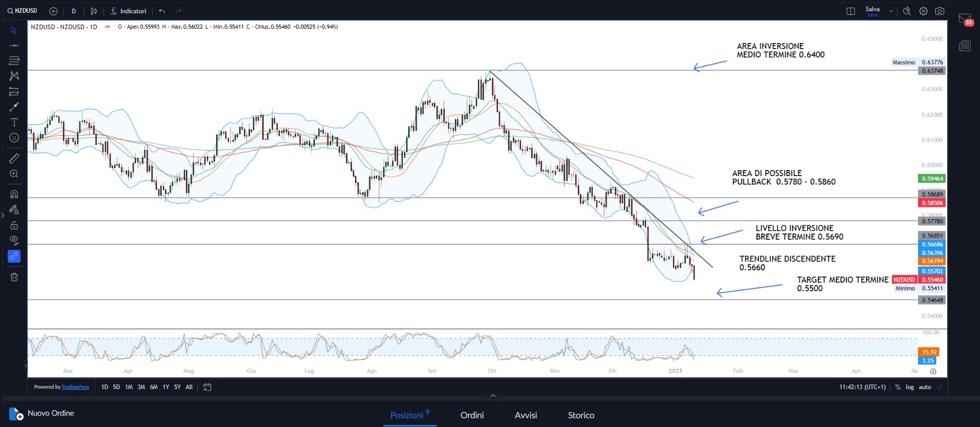Open the Storico tab
The image size is (980, 427).
click(x=581, y=415)
